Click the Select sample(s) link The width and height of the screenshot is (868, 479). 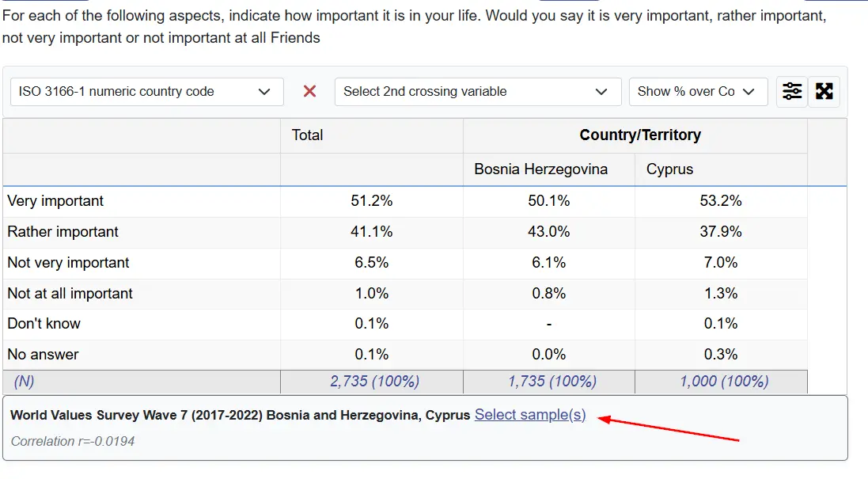[x=530, y=415]
